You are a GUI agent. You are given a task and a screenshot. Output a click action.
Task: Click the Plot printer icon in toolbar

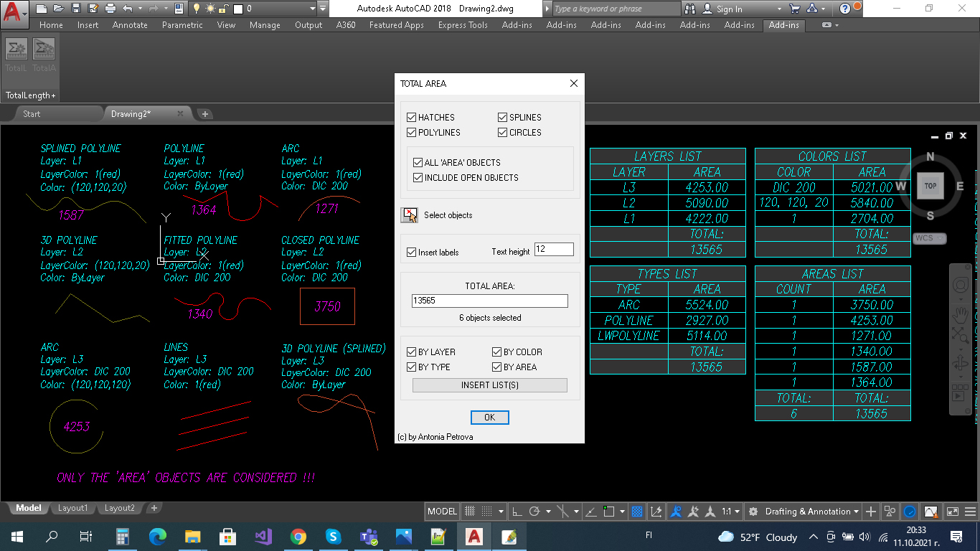pos(110,9)
